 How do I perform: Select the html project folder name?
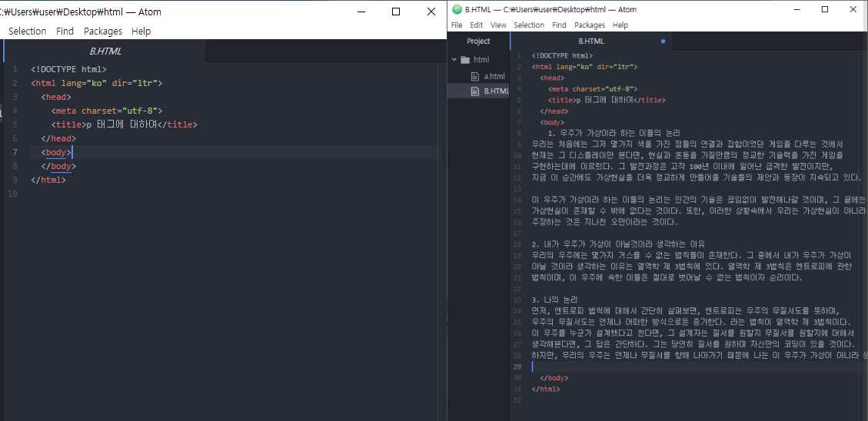pos(481,59)
